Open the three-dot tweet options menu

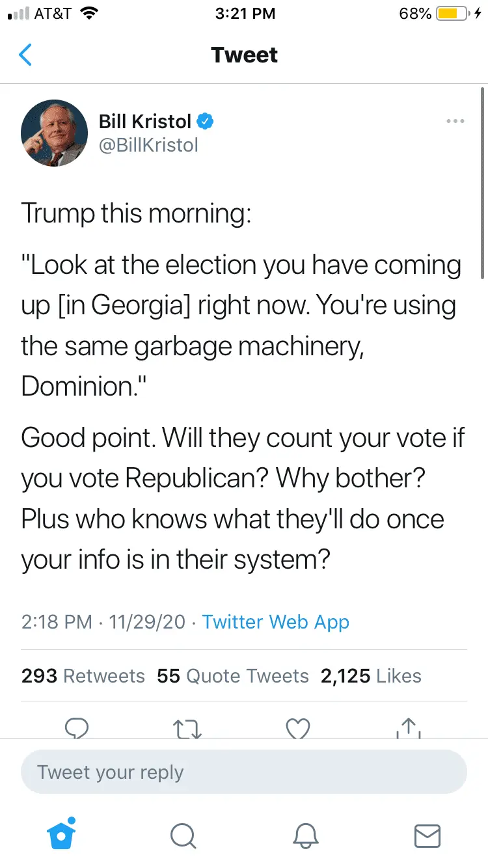pyautogui.click(x=455, y=121)
